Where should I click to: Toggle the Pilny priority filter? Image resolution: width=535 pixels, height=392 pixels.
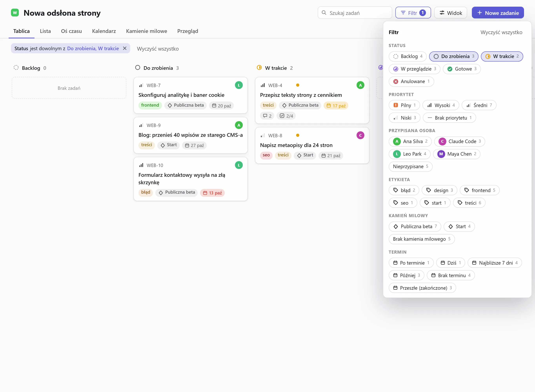(x=404, y=105)
